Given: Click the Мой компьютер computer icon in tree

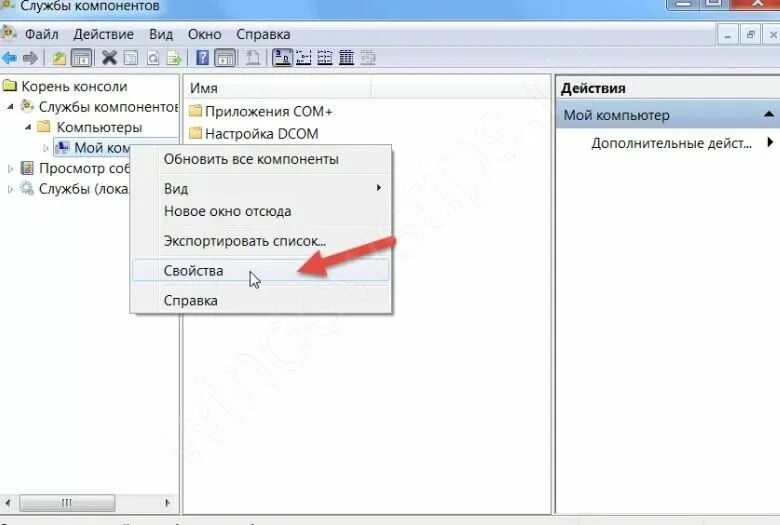Looking at the screenshot, I should (x=63, y=147).
